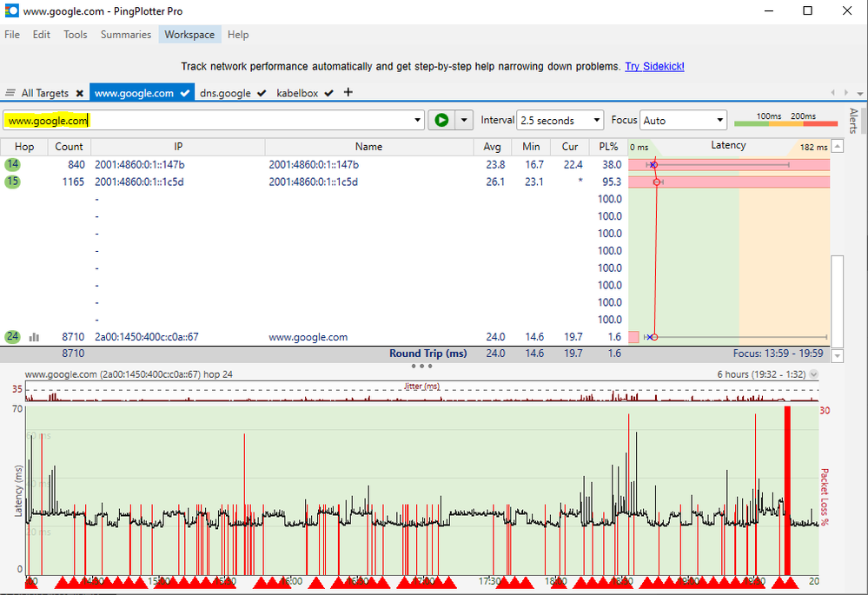Open the 6 hours time range dropdown
Image resolution: width=868 pixels, height=595 pixels.
pos(813,374)
